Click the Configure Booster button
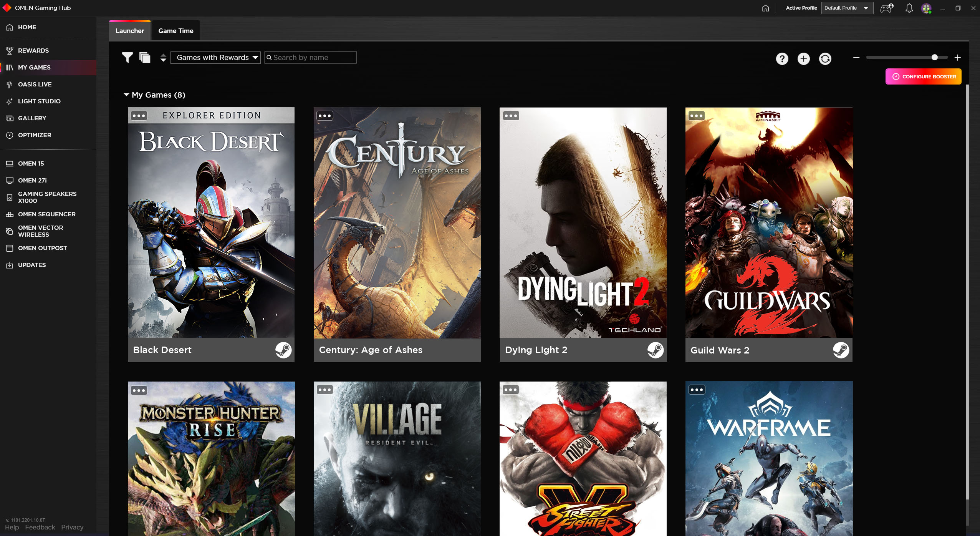This screenshot has width=980, height=536. tap(923, 76)
